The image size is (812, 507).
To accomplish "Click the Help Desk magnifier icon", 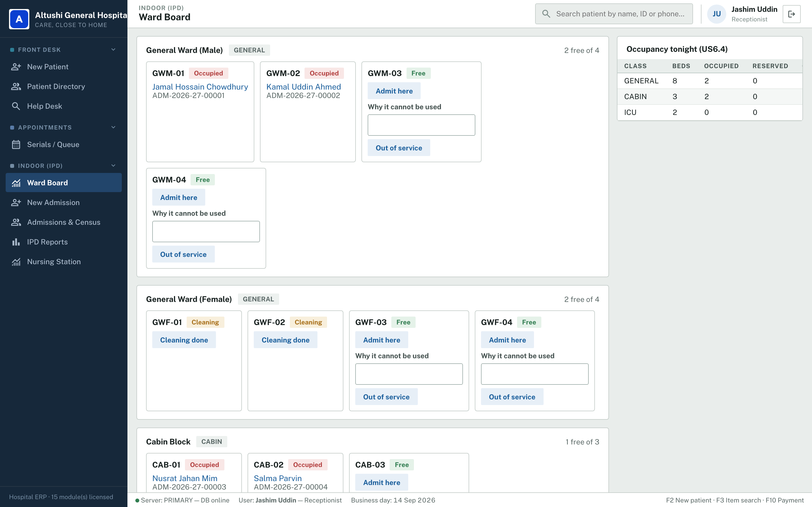I will tap(16, 106).
